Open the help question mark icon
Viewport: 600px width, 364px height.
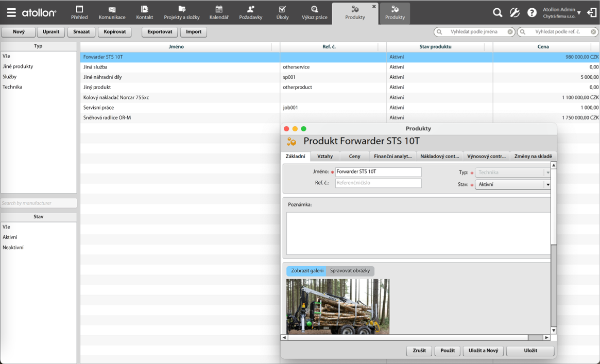pyautogui.click(x=532, y=12)
